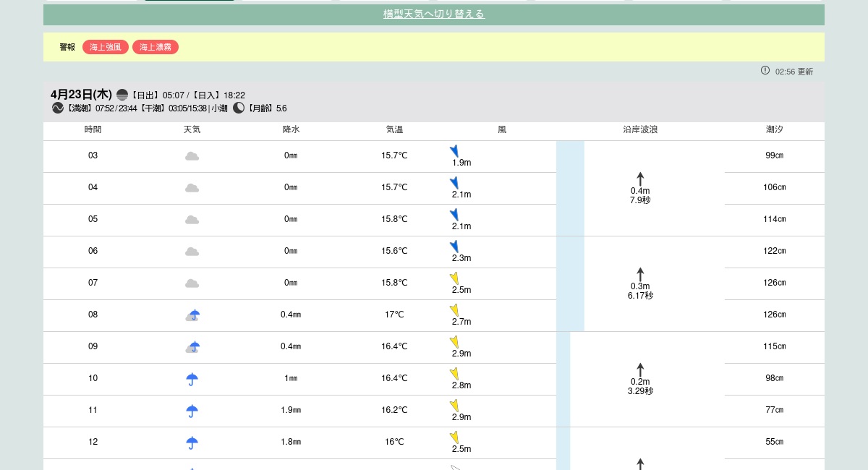Click the sunrise icon next to 日出
This screenshot has width=868, height=470.
122,95
